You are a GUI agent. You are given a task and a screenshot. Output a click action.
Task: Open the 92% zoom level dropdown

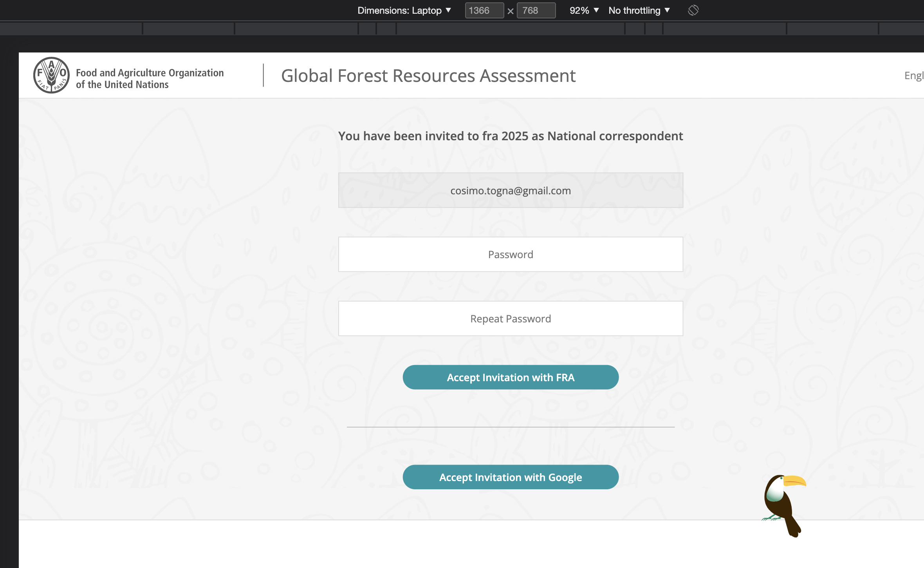tap(583, 10)
